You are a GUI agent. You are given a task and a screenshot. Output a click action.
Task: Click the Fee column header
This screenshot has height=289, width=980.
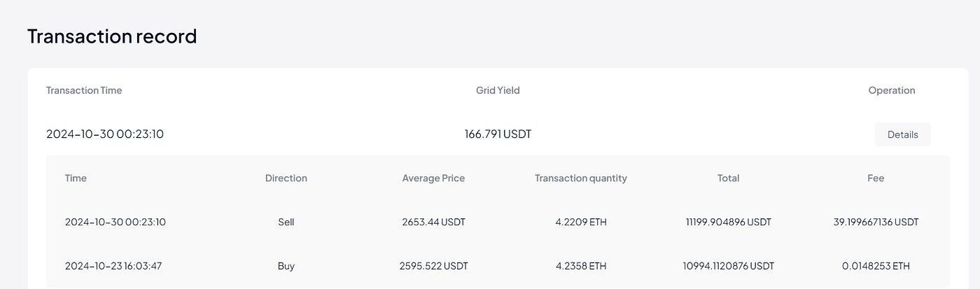[x=876, y=178]
